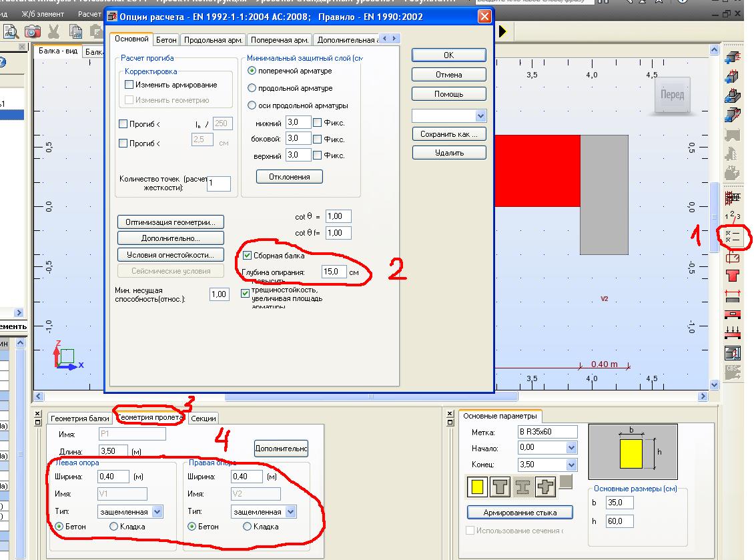This screenshot has height=560, width=754.
Task: Open 'Условия огнестойкости...' settings
Action: coord(170,254)
